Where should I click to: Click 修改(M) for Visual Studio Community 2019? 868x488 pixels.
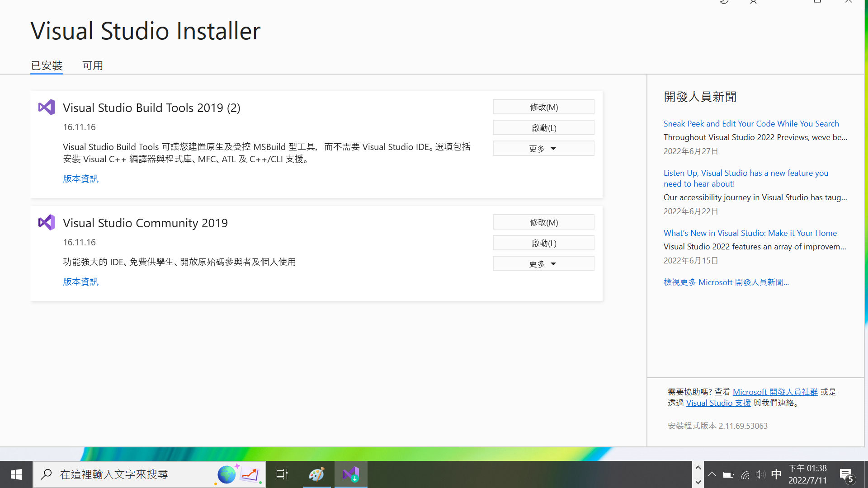pyautogui.click(x=543, y=222)
